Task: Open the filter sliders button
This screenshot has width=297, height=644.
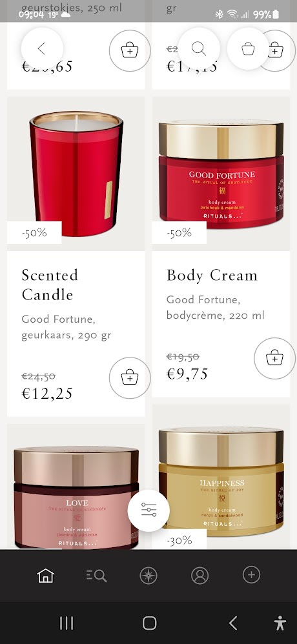Action: point(148,510)
